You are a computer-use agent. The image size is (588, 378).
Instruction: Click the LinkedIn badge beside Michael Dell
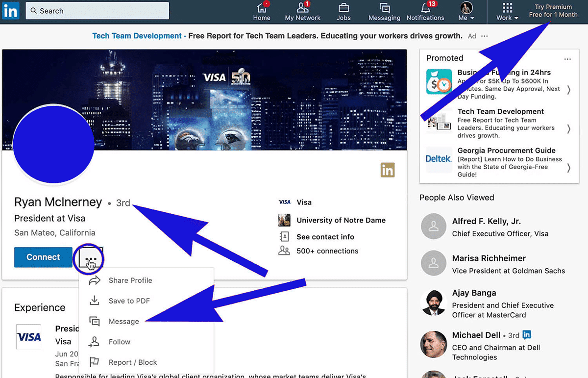pos(527,335)
